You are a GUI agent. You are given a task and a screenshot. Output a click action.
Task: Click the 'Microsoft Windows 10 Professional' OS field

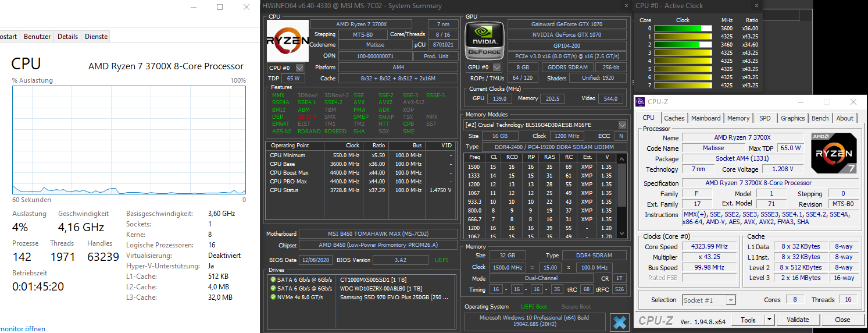(534, 322)
